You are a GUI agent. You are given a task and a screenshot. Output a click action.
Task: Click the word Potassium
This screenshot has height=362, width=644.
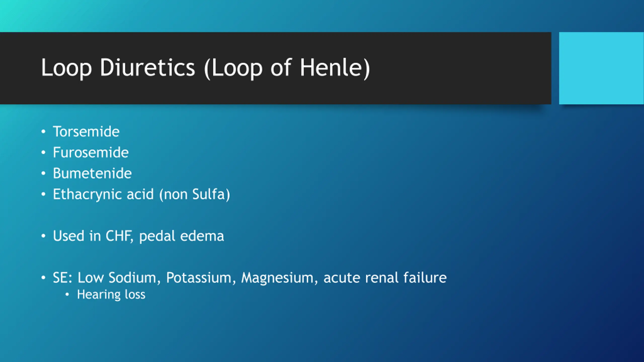click(x=199, y=278)
